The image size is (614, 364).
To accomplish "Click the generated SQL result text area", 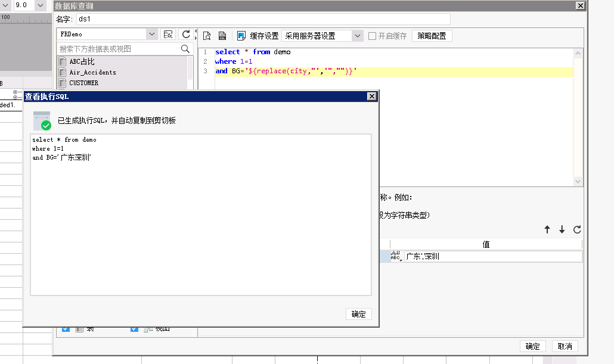I will (x=201, y=215).
